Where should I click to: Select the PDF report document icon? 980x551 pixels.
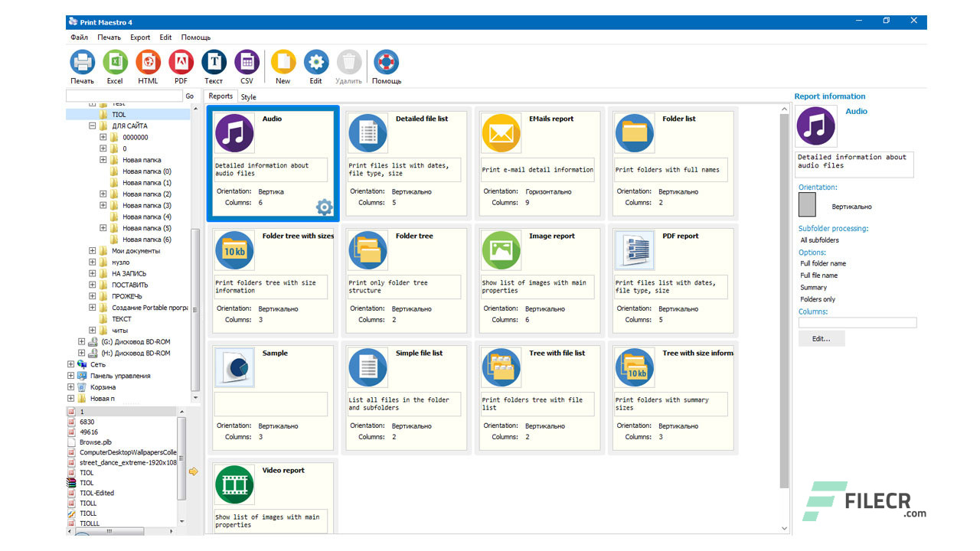pyautogui.click(x=634, y=249)
